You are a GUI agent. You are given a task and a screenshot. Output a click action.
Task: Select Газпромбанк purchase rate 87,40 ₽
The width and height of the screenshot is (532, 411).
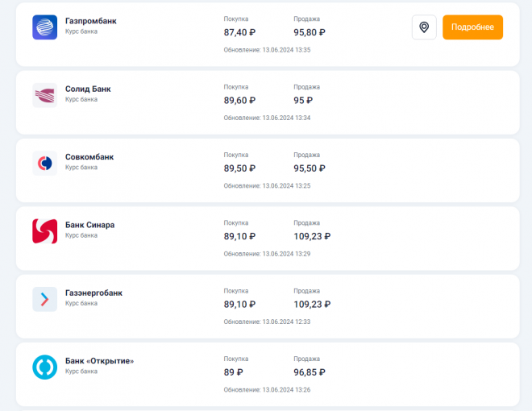pyautogui.click(x=239, y=32)
